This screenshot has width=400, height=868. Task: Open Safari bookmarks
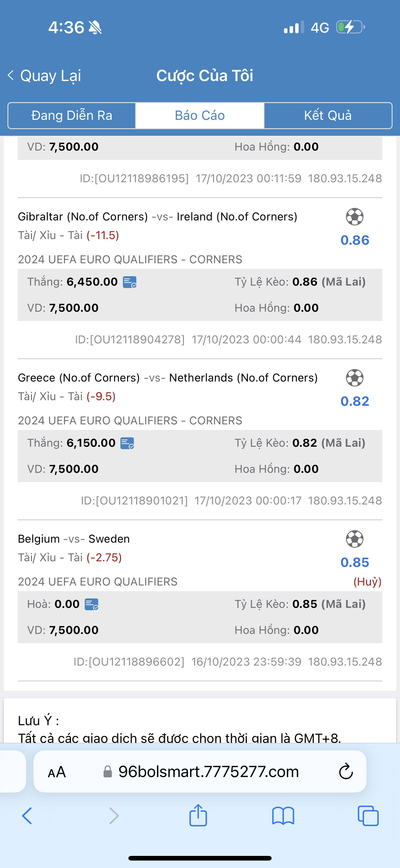click(x=283, y=816)
